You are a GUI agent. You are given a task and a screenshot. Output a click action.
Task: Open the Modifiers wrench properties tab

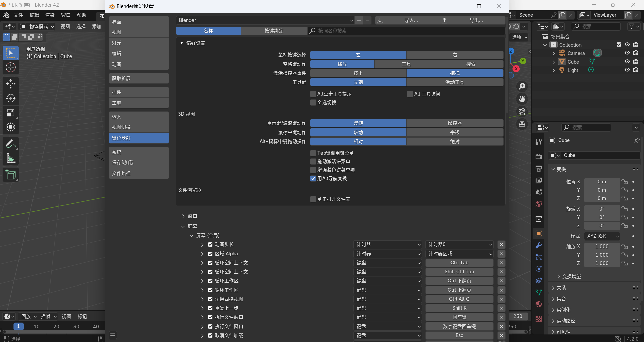(539, 245)
